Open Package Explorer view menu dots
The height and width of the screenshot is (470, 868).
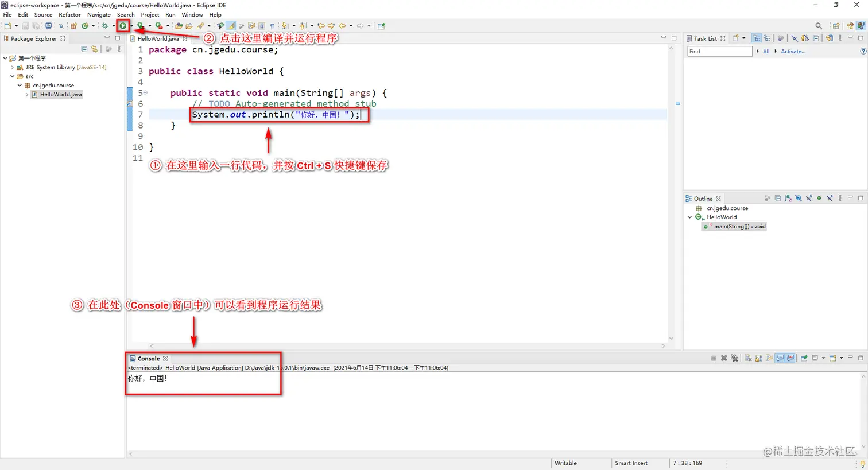119,49
